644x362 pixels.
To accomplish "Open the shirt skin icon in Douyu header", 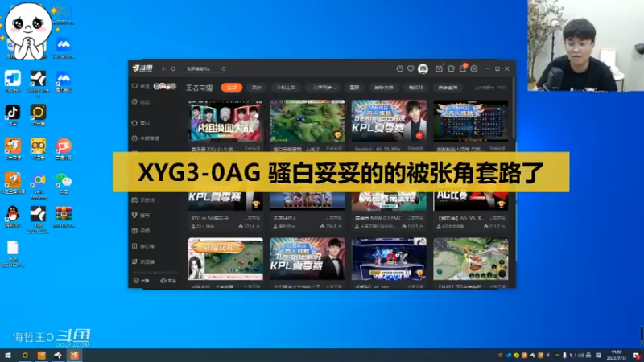I will click(x=451, y=69).
